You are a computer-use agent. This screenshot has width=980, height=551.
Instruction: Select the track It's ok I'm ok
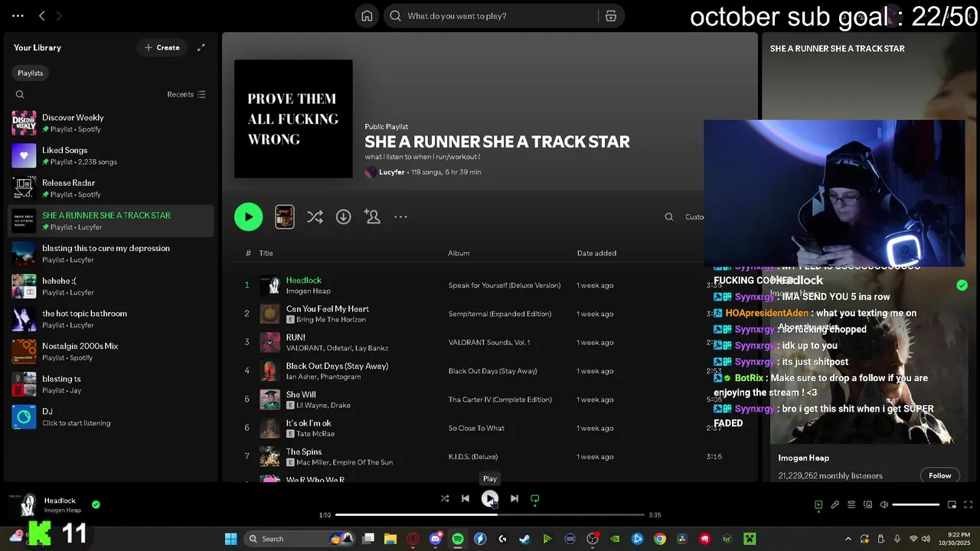point(309,423)
